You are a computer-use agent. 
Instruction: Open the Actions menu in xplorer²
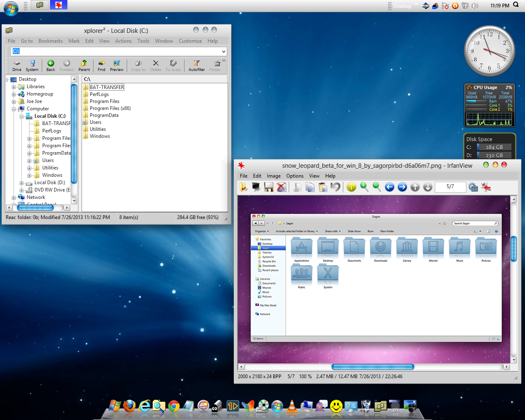pyautogui.click(x=123, y=41)
